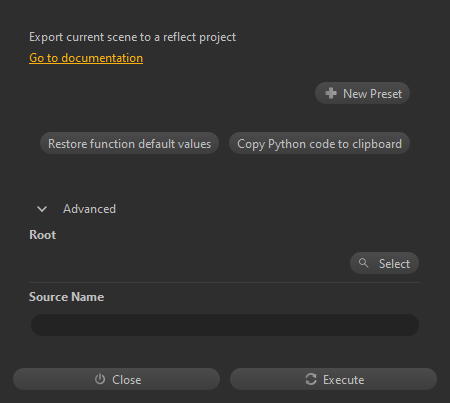Click the New Preset button

pyautogui.click(x=362, y=93)
